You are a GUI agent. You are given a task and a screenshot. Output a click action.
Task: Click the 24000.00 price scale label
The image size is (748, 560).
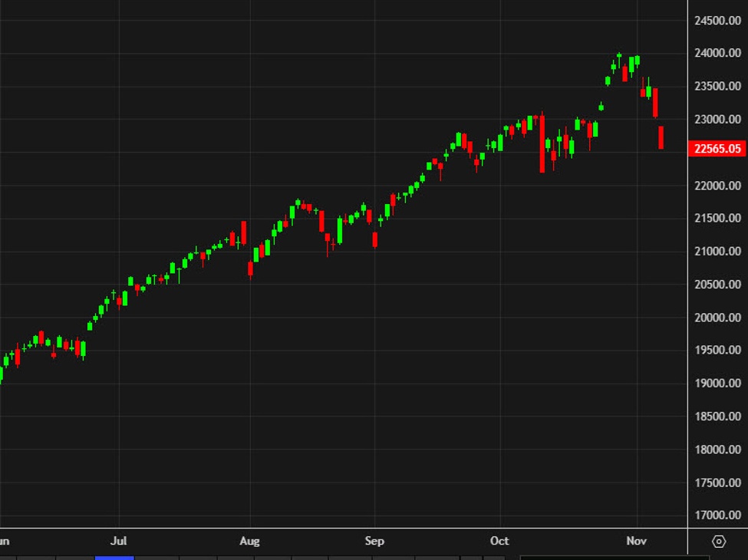point(717,54)
